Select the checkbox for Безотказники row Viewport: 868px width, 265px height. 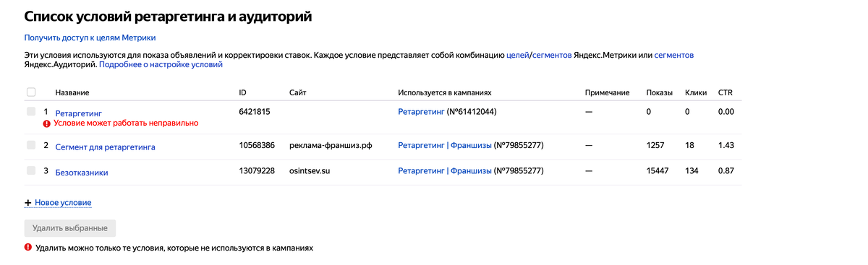pos(31,171)
